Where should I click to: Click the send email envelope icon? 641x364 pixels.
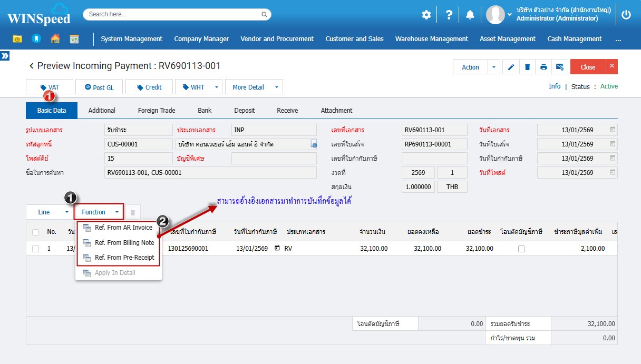pos(560,67)
